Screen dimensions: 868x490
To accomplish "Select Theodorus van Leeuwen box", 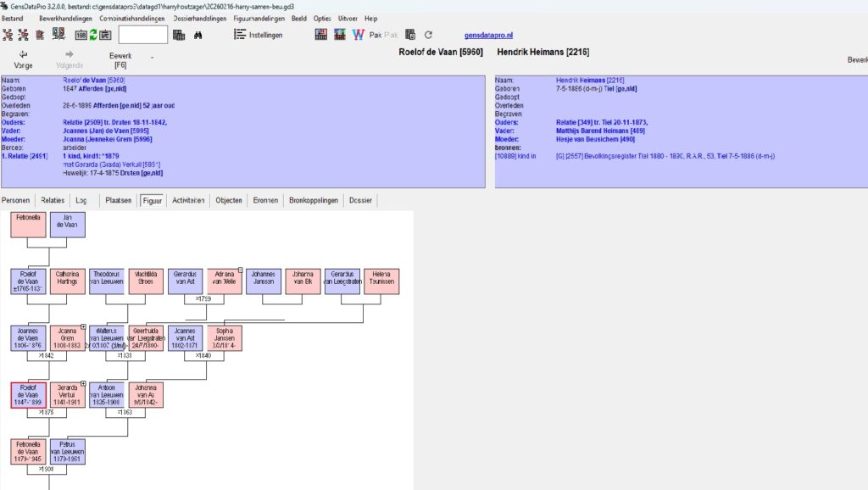I will 107,281.
